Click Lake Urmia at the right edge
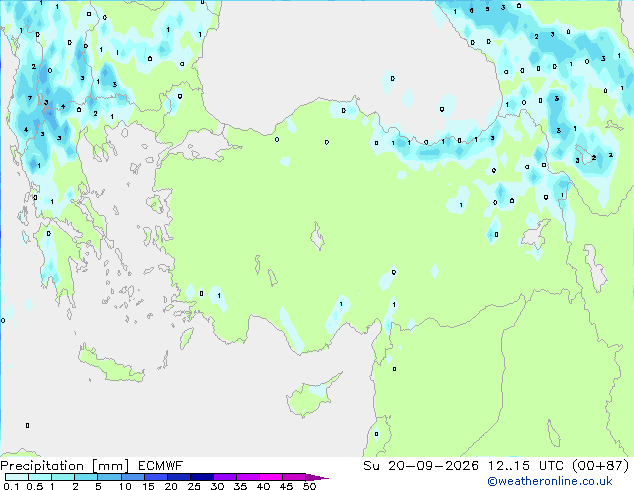Viewport: 634px width, 490px height. (594, 267)
